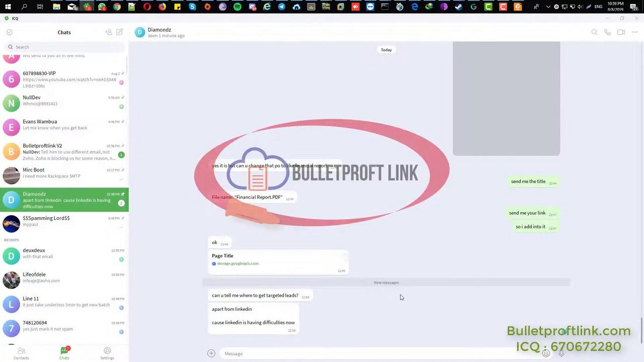Open Google Chrome from taskbar
The width and height of the screenshot is (644, 362).
click(x=117, y=7)
